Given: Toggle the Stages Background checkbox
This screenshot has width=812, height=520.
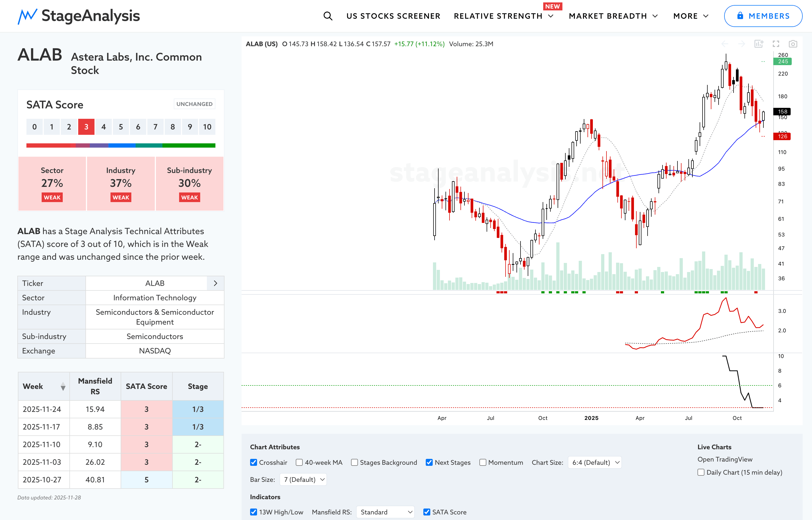Looking at the screenshot, I should pyautogui.click(x=354, y=462).
